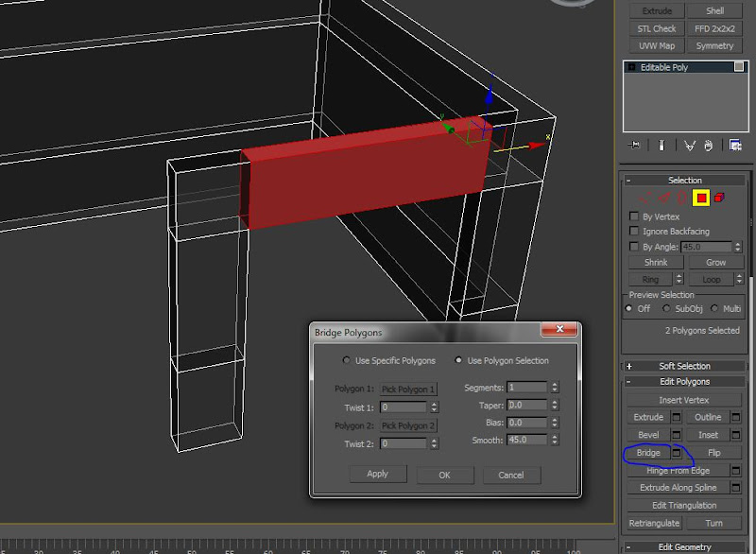Enable By Vertex checkbox
The image size is (756, 554).
click(634, 216)
